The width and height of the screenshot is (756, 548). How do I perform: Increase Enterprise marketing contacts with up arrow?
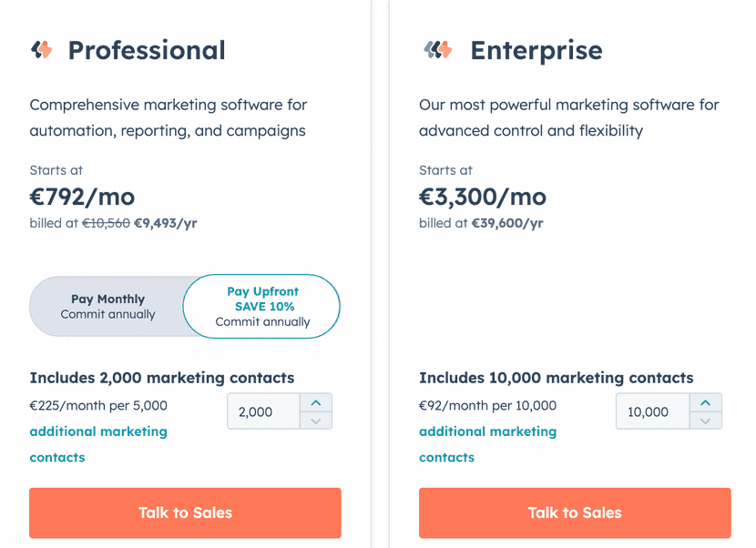point(705,402)
